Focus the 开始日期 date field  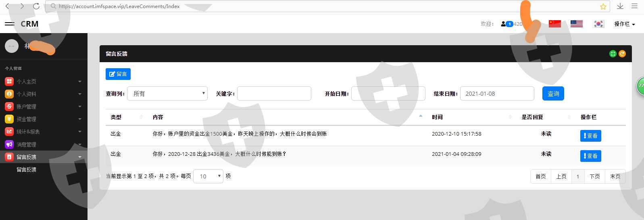coord(388,93)
